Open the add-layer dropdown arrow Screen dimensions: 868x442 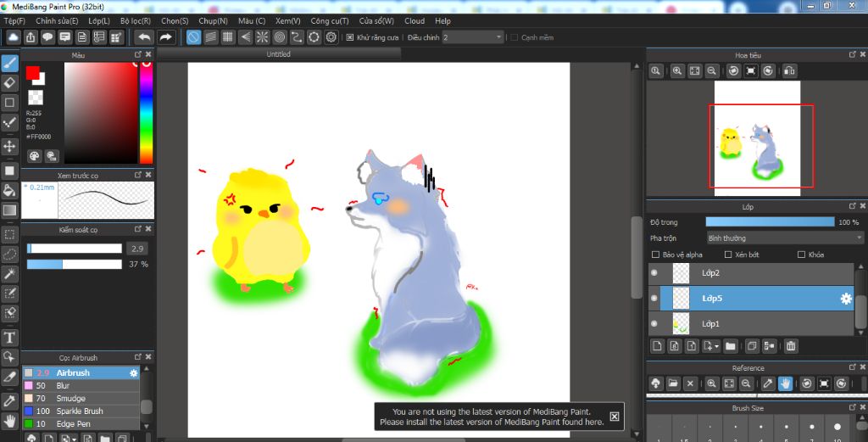pos(717,346)
